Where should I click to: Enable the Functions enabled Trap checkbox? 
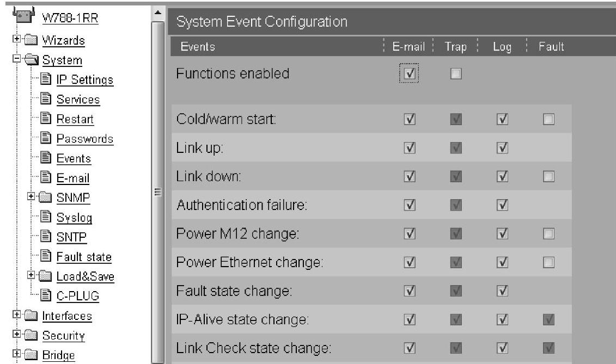(455, 73)
